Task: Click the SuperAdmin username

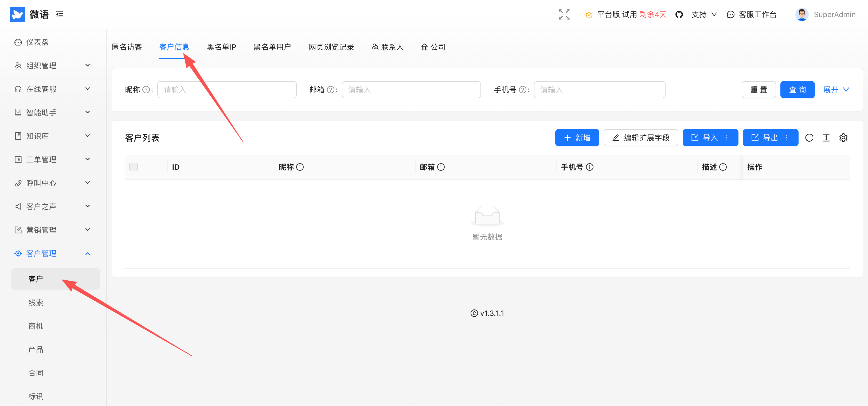Action: pos(834,14)
